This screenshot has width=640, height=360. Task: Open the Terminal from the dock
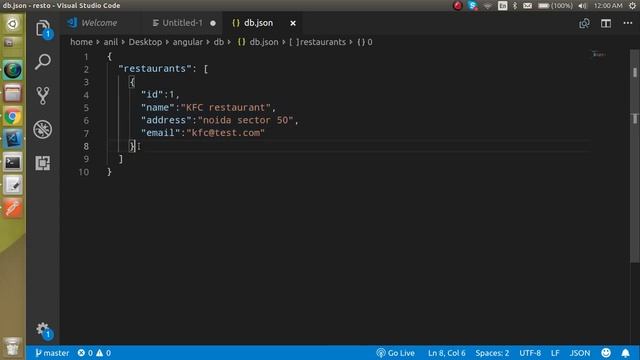point(13,162)
